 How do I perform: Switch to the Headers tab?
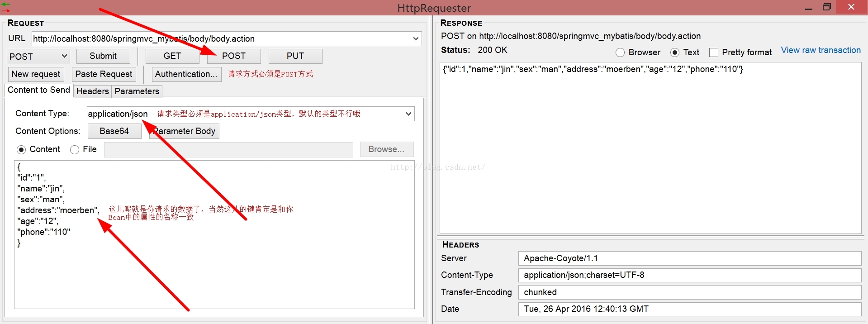[x=93, y=91]
